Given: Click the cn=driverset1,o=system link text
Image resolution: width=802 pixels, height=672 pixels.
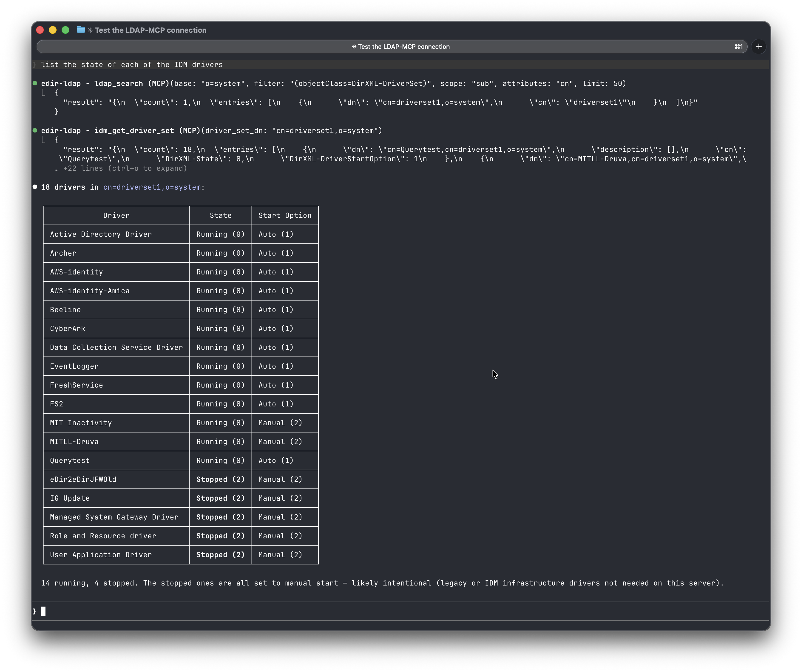Looking at the screenshot, I should [x=152, y=187].
